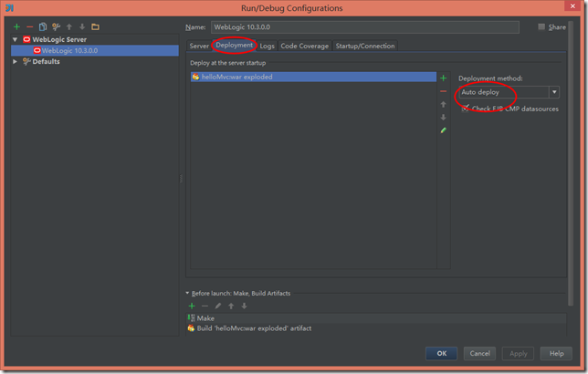This screenshot has width=588, height=374.
Task: Add new configuration with green plus
Action: pyautogui.click(x=16, y=26)
